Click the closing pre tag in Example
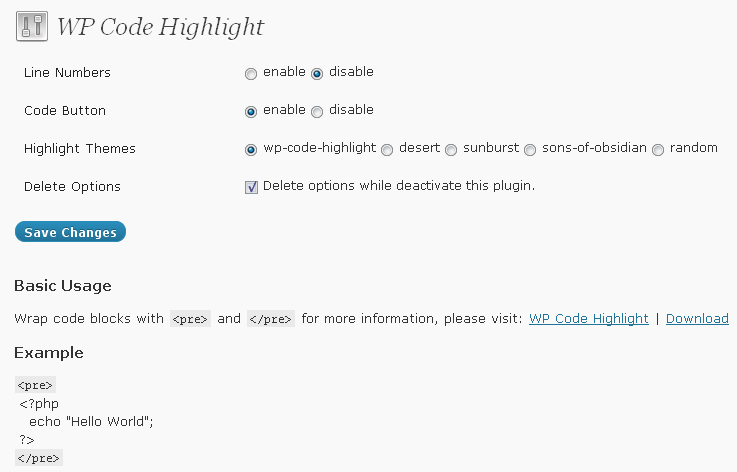 39,457
